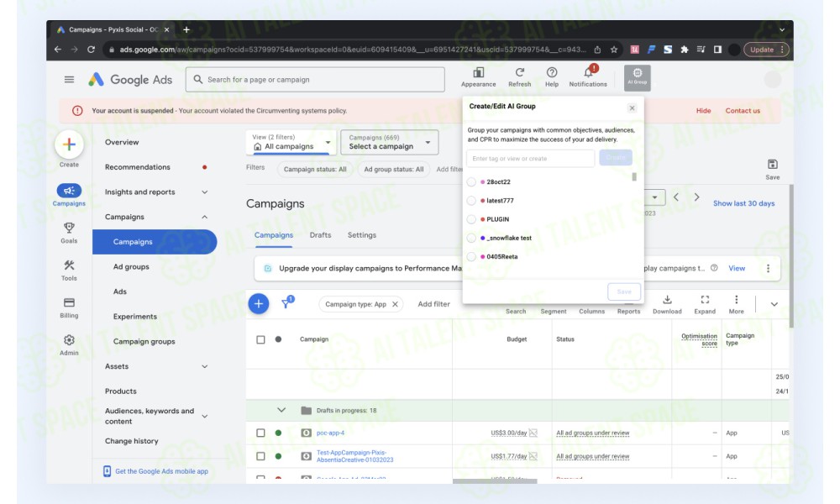Open the Select a campaign dropdown
This screenshot has height=504, width=840.
(x=390, y=143)
